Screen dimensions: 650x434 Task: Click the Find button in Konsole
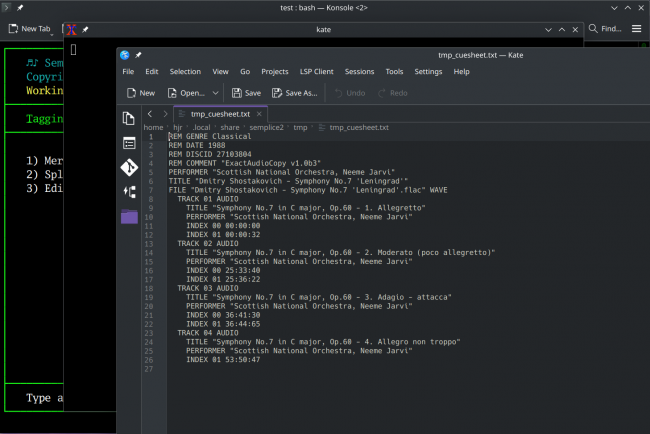pyautogui.click(x=603, y=29)
